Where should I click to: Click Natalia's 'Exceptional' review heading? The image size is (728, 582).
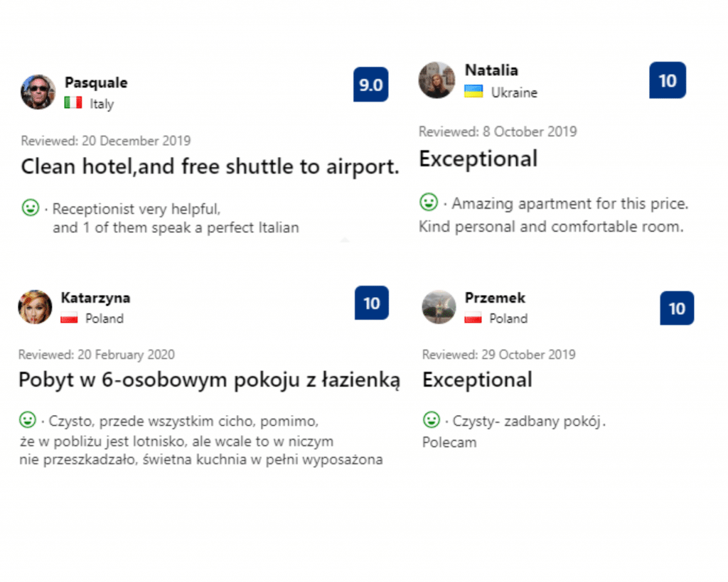pyautogui.click(x=478, y=158)
